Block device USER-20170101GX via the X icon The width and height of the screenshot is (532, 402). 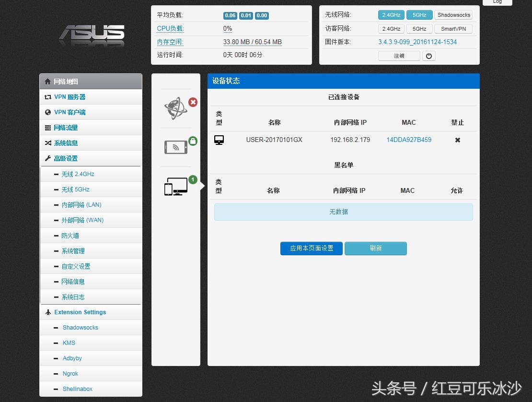[457, 140]
